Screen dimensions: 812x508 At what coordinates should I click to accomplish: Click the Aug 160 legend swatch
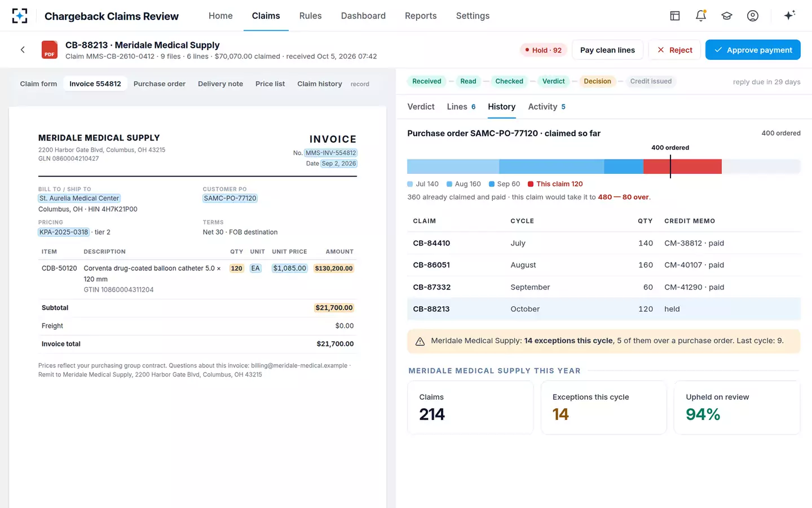click(x=449, y=184)
